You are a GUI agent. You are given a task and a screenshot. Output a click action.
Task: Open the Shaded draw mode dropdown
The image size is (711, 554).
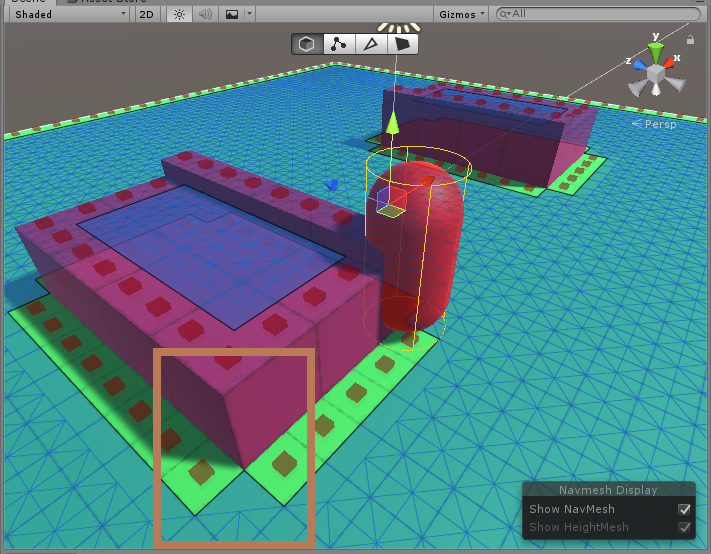(x=70, y=15)
